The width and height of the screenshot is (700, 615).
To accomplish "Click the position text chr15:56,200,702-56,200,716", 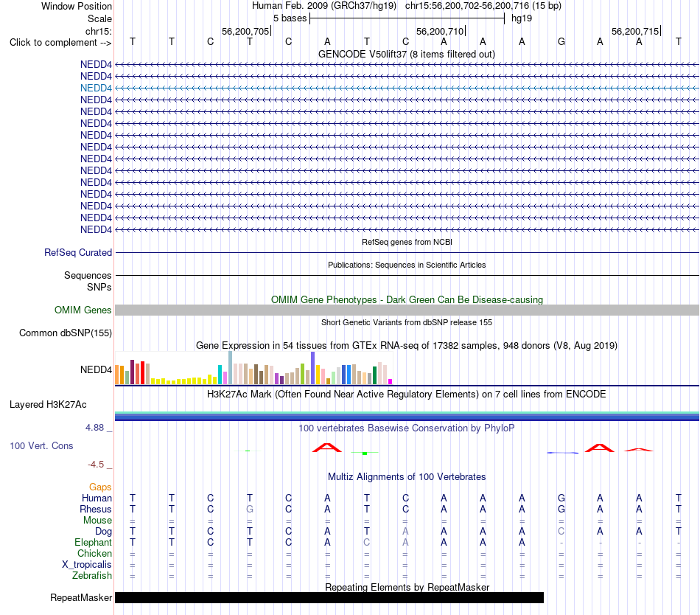I will (x=467, y=6).
